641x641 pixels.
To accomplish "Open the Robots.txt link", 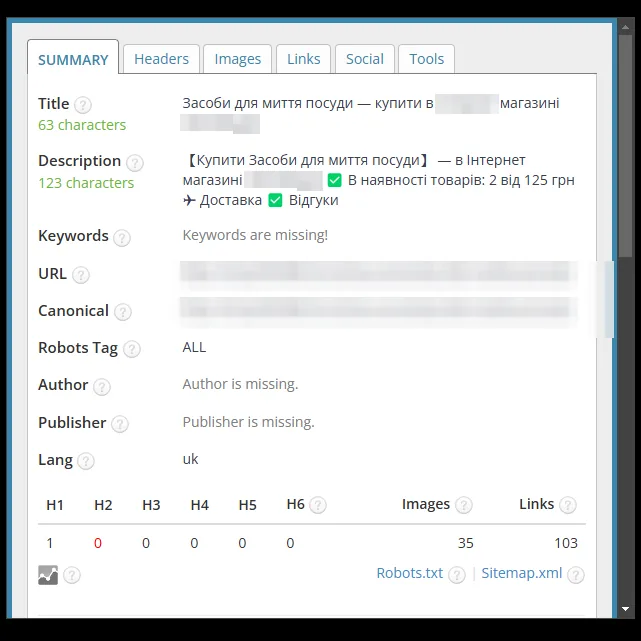I will (x=410, y=573).
